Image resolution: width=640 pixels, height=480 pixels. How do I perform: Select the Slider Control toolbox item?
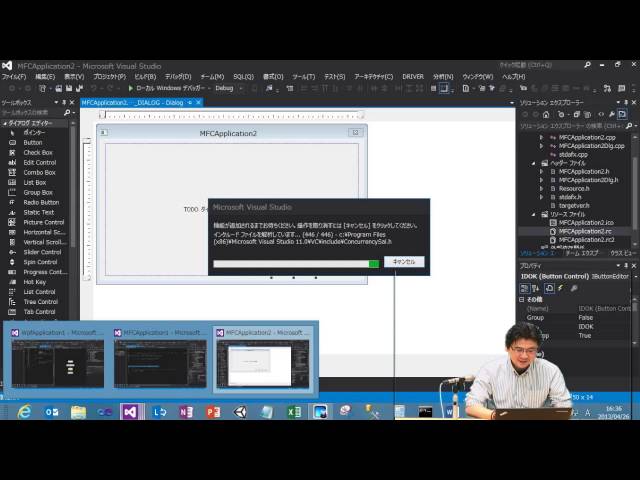pyautogui.click(x=42, y=252)
